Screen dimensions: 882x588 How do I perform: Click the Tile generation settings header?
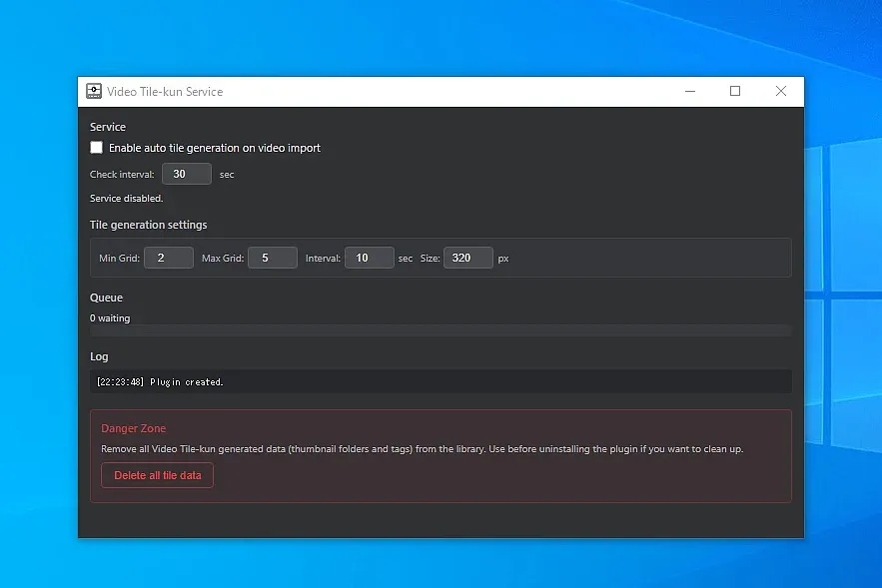click(148, 225)
